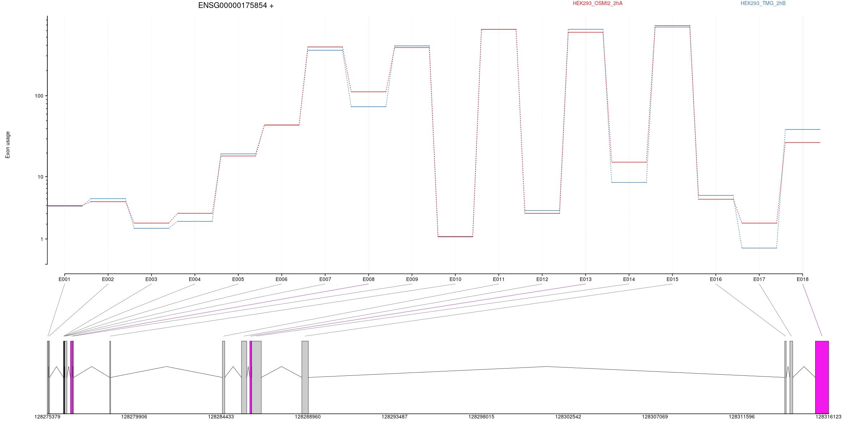The image size is (868, 434).
Task: Click the red line segment above E008
Action: [369, 92]
